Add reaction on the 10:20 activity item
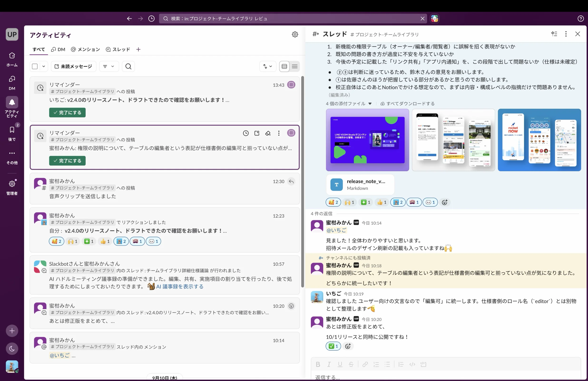This screenshot has width=588, height=381. coord(291,306)
